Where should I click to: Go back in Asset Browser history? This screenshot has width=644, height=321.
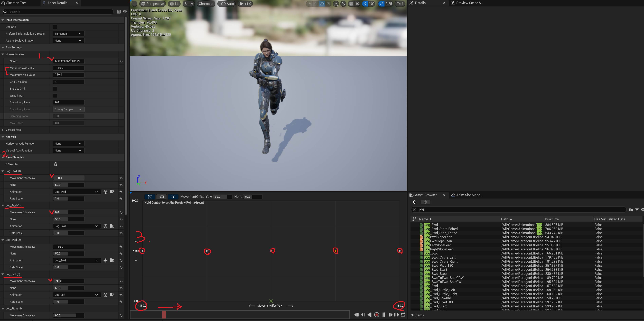pyautogui.click(x=414, y=202)
